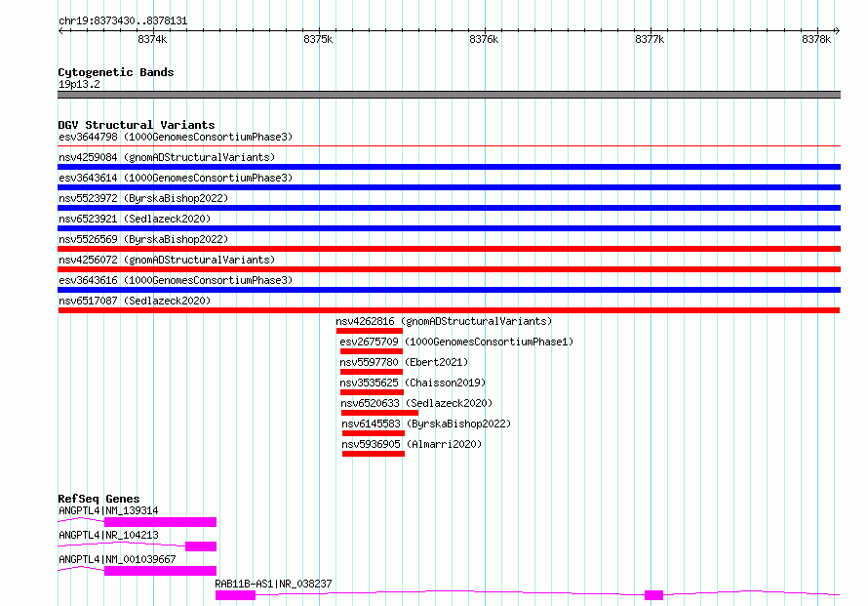The image size is (868, 606).
Task: Click the RefSeq Genes track title
Action: [x=99, y=499]
